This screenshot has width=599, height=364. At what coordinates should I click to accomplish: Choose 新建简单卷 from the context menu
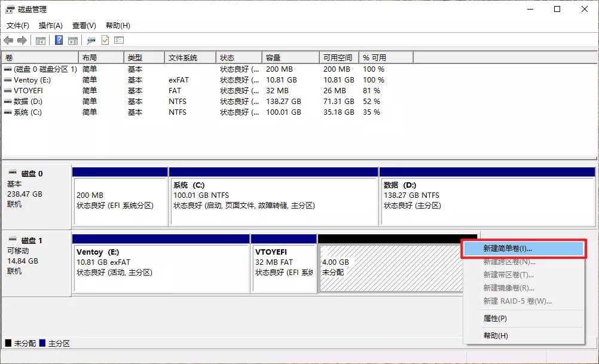[506, 249]
